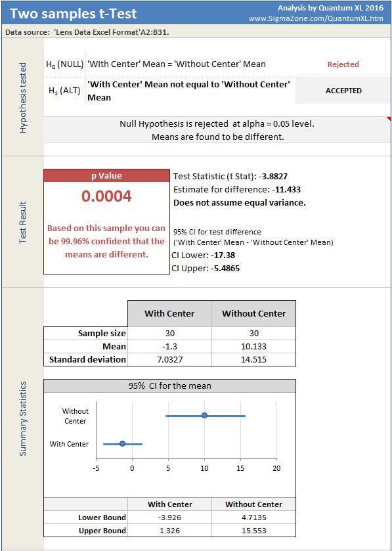Image resolution: width=392 pixels, height=551 pixels.
Task: Select 'With Center' header in bounds table
Action: click(169, 504)
